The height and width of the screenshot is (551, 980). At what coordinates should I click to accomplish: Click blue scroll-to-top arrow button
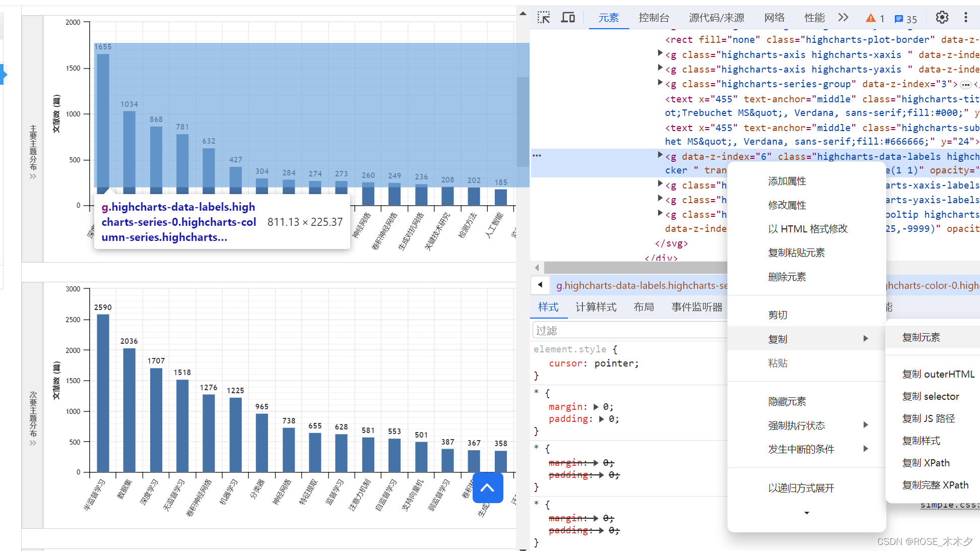coord(487,487)
